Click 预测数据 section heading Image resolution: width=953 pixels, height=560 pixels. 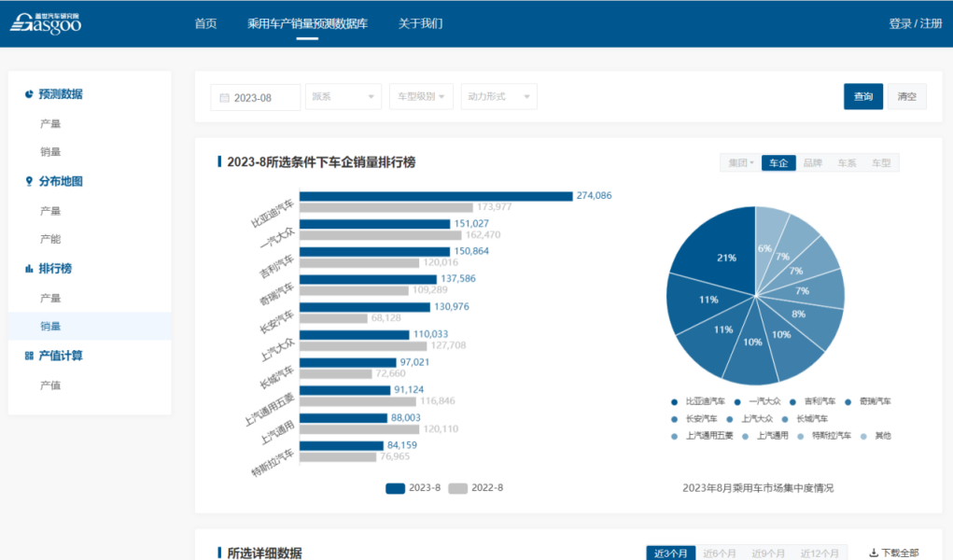pos(61,94)
